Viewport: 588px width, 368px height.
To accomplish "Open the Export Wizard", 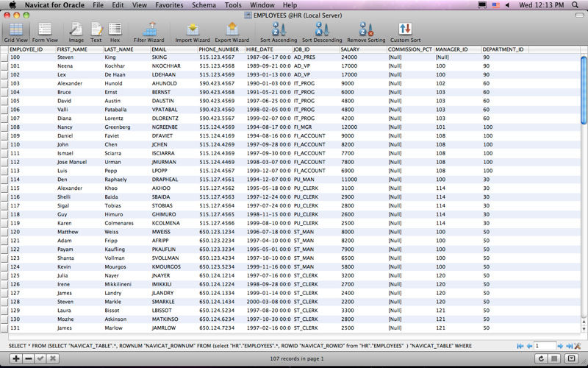I will click(232, 32).
